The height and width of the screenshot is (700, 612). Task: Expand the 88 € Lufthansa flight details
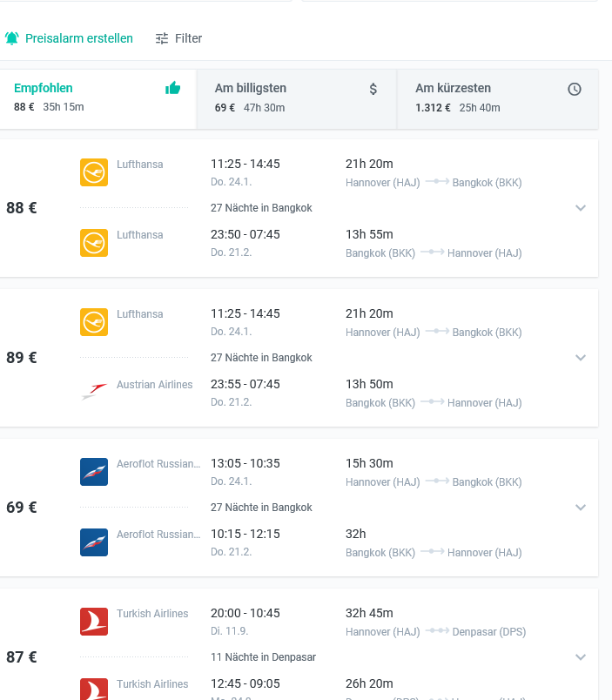pyautogui.click(x=581, y=207)
